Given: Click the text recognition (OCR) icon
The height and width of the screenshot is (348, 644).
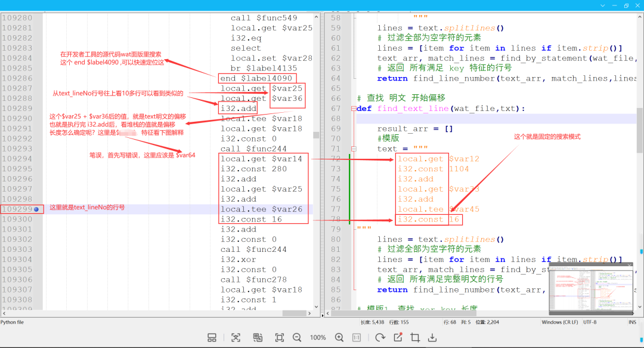Looking at the screenshot, I should click(236, 338).
